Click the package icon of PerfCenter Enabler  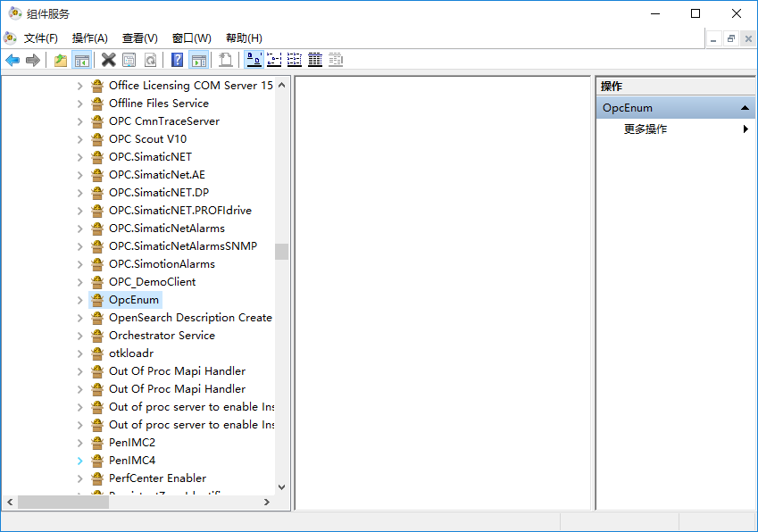97,478
